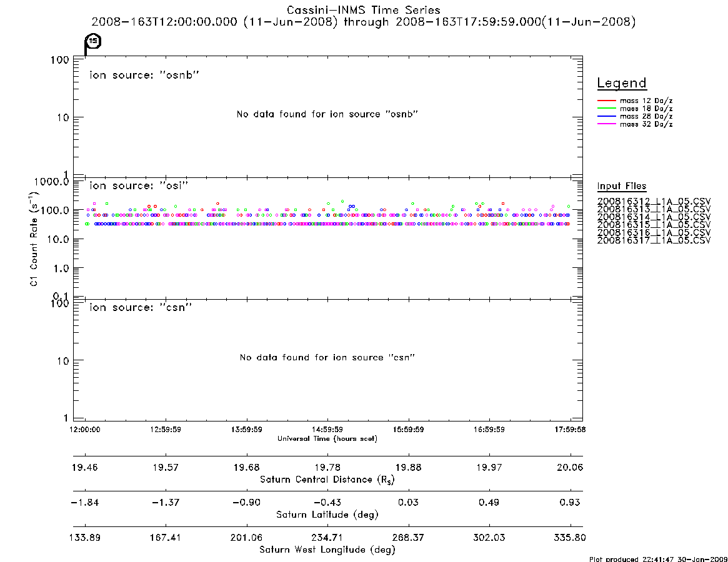Click the 17:59:58 time tick label

[570, 430]
